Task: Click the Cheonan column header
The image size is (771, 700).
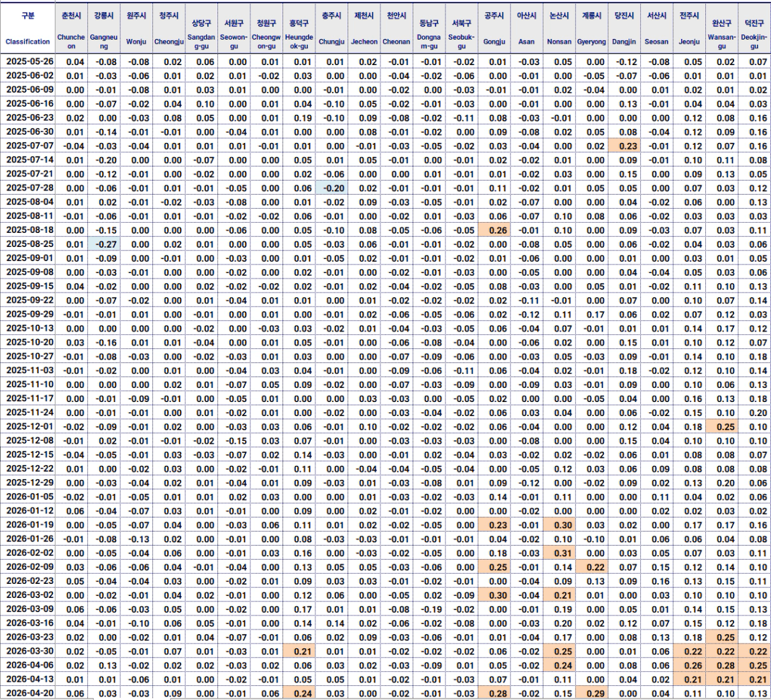Action: click(397, 42)
